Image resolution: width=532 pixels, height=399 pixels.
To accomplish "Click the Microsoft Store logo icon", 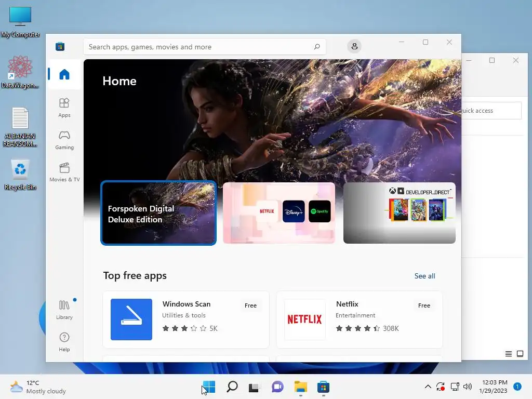I will click(60, 46).
